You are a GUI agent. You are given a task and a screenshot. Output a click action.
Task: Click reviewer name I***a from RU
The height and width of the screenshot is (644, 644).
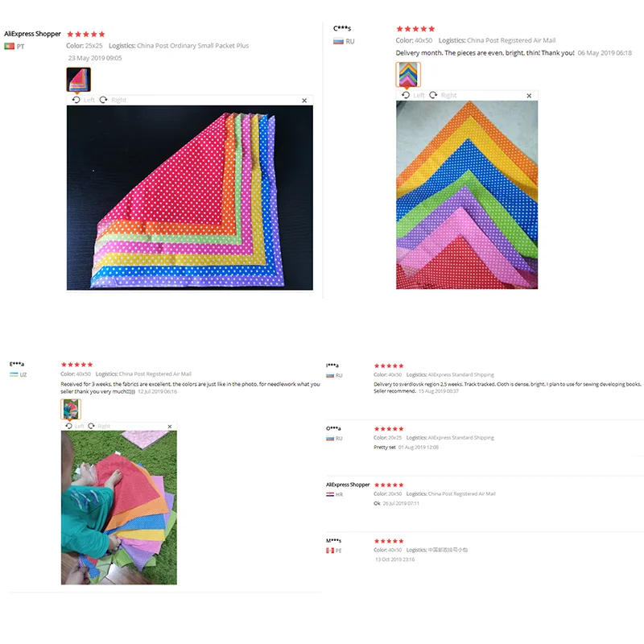pyautogui.click(x=332, y=365)
